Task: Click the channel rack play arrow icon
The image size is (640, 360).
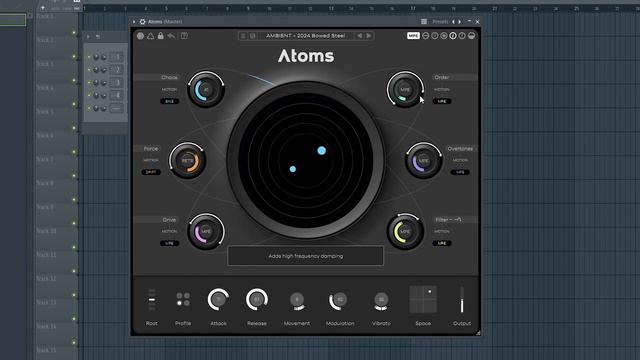Action: 88,37
